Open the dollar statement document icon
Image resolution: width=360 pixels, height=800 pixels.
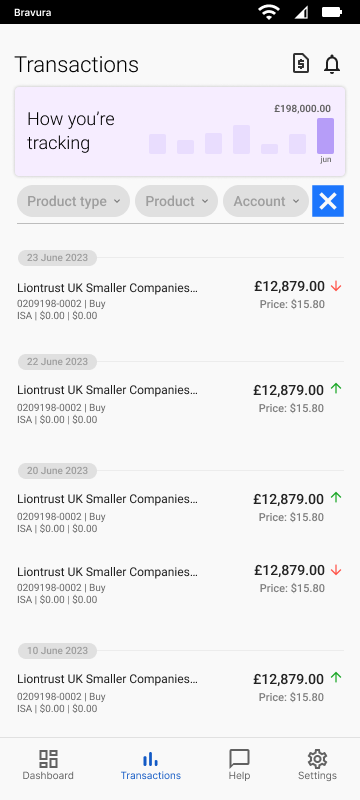click(x=301, y=64)
